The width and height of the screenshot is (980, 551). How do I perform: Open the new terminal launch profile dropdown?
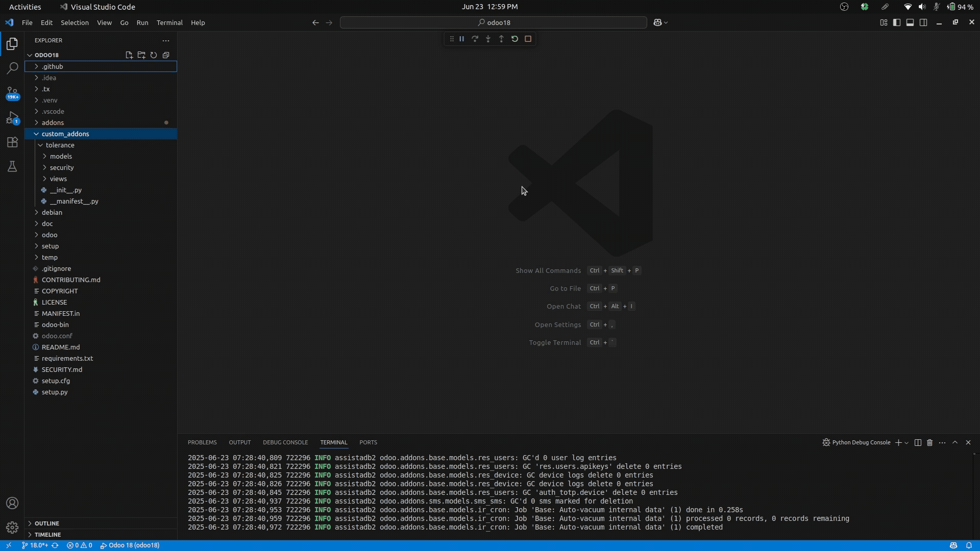point(906,443)
